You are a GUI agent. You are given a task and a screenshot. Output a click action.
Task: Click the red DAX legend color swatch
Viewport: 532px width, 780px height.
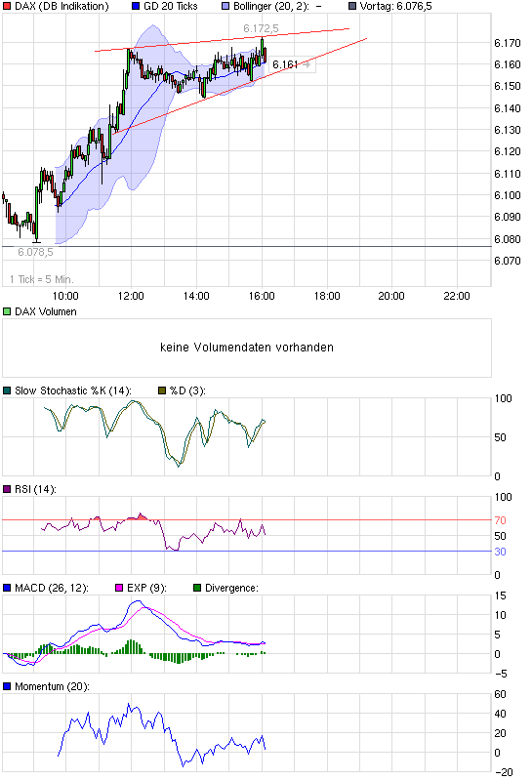(7, 7)
